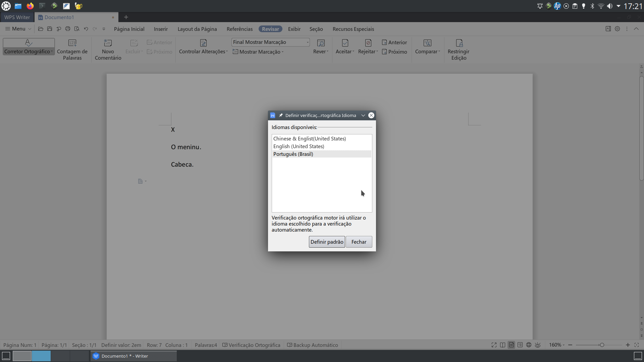Click the save icon in quick toolbar
Image resolution: width=644 pixels, height=362 pixels.
pos(50,29)
